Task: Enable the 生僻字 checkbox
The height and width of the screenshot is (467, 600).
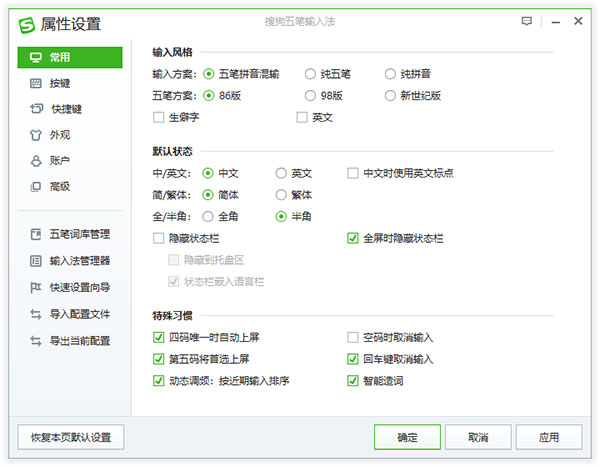Action: (159, 117)
